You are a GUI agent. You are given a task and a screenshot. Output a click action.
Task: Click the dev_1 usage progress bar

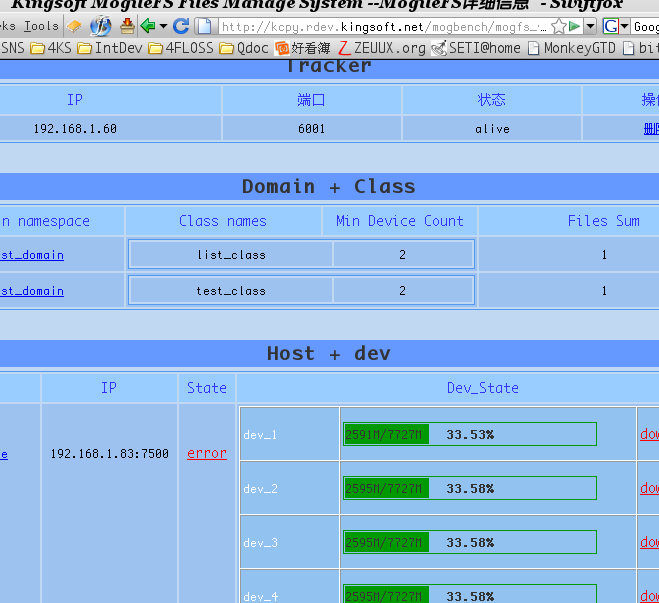coord(469,434)
